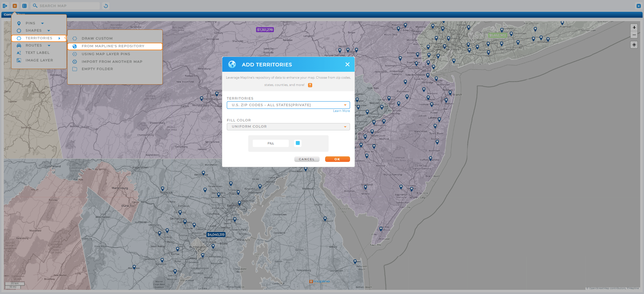Open the blue fill color swatch
Viewport: 644px width, 294px height.
pos(298,143)
